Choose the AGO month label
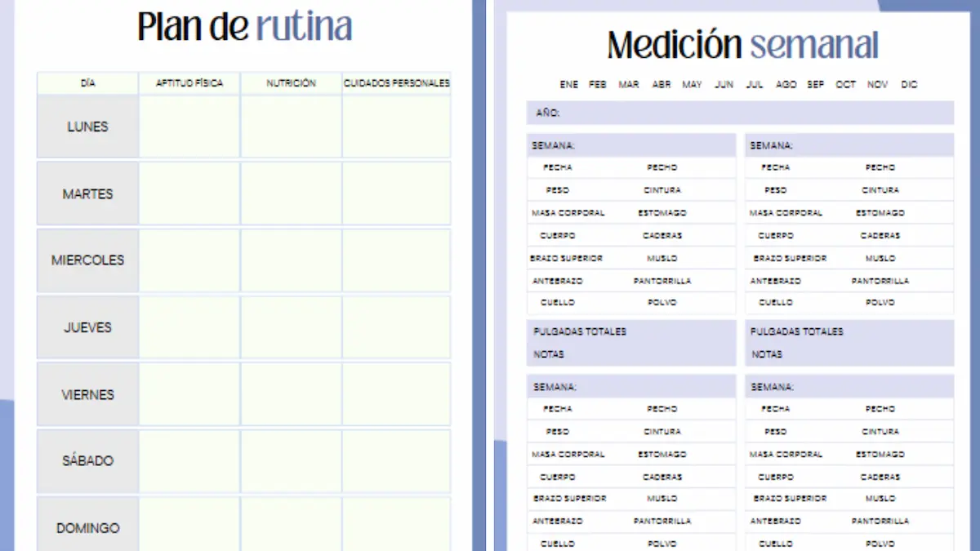This screenshot has width=980, height=551. [x=786, y=85]
